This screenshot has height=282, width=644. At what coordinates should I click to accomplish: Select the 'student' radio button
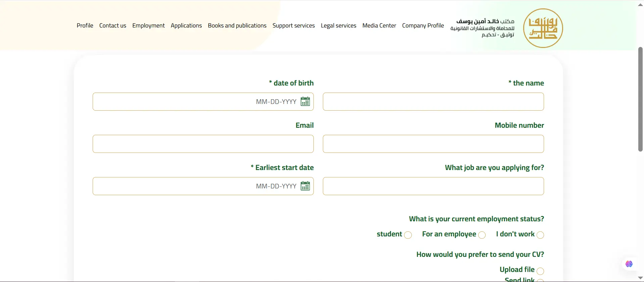[408, 235]
